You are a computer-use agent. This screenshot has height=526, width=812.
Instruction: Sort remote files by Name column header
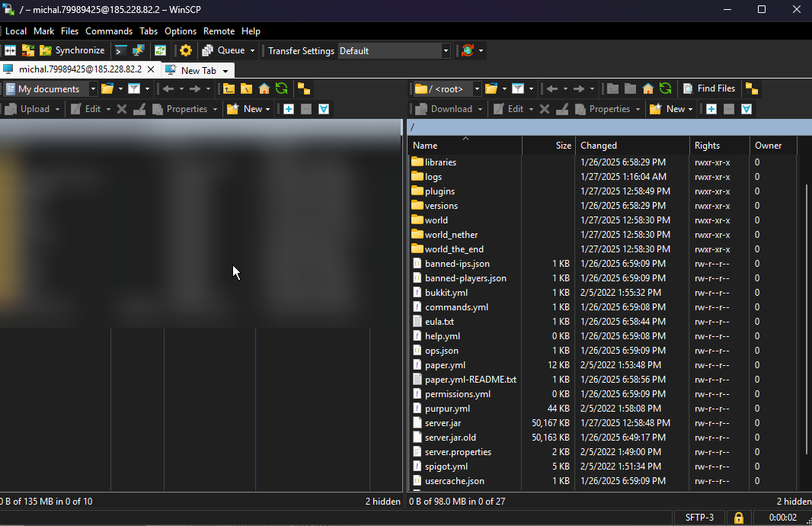[x=465, y=146]
